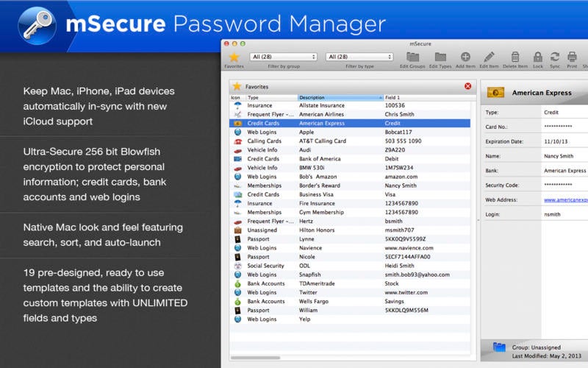Close the Favorites panel with red X

pyautogui.click(x=468, y=86)
